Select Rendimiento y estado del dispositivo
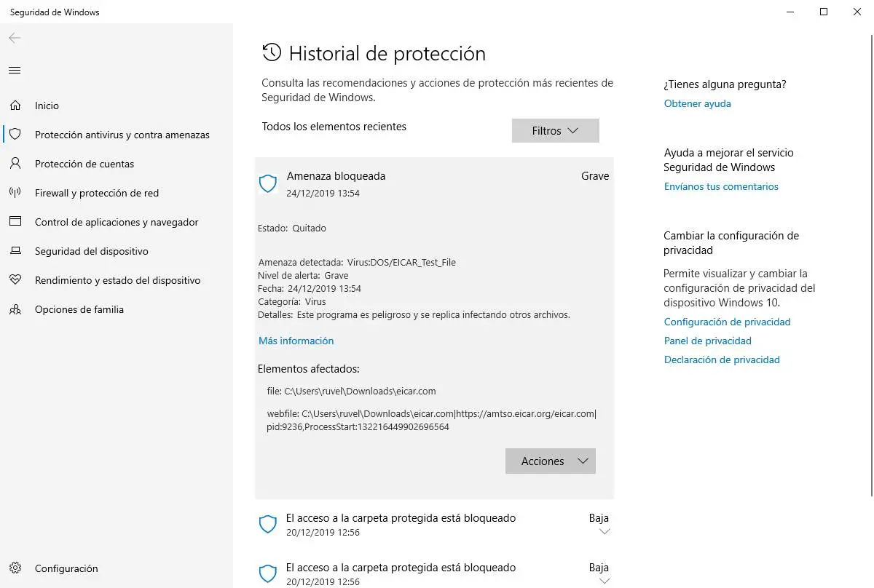 pyautogui.click(x=117, y=280)
